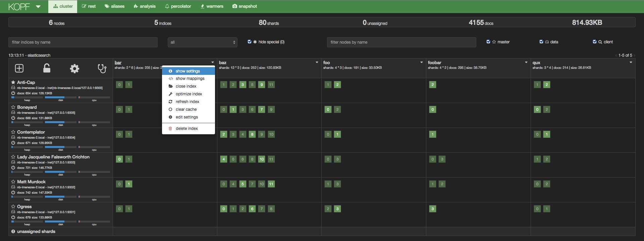Select bar shard 1 on Matt Murdock
This screenshot has width=644, height=241.
pos(129,184)
